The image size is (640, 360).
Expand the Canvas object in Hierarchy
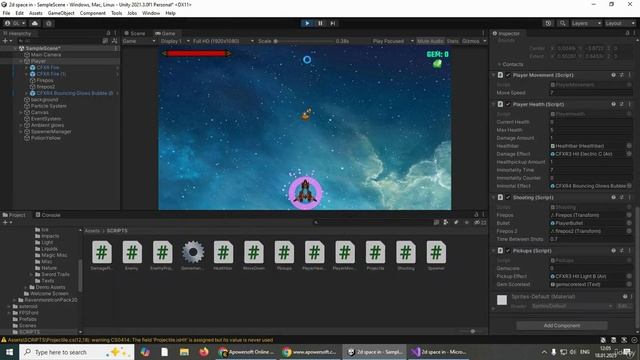point(21,112)
